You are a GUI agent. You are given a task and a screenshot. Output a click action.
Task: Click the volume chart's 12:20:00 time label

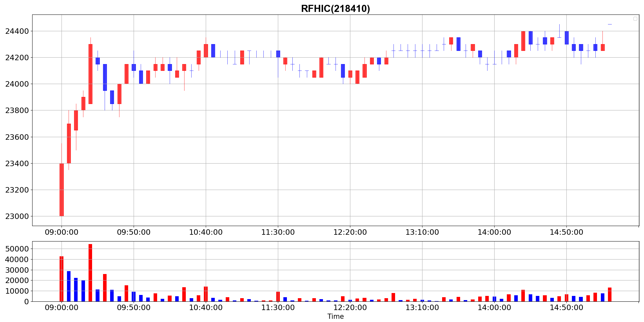pyautogui.click(x=350, y=308)
